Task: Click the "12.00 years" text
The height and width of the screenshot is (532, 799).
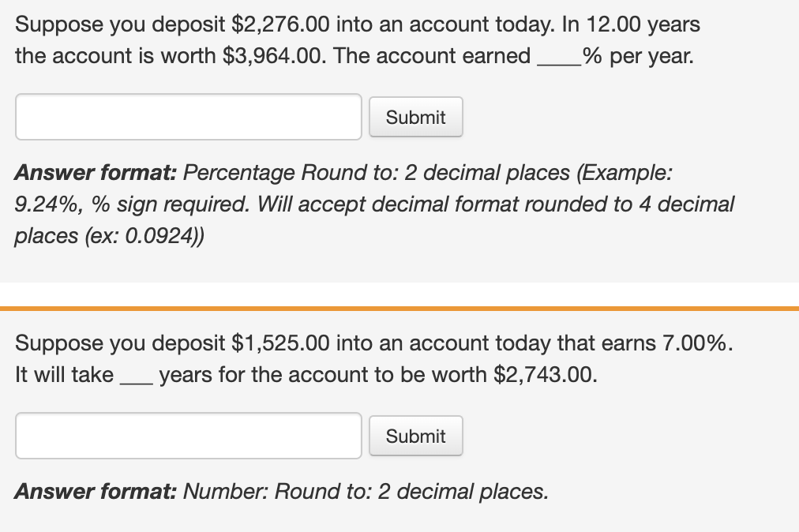Action: coord(631,24)
